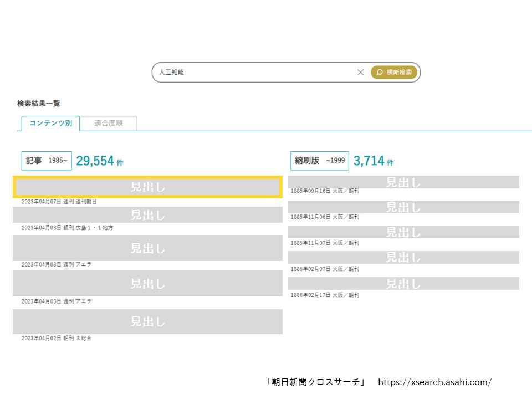Focus the search field containing 人工知能

pyautogui.click(x=255, y=72)
